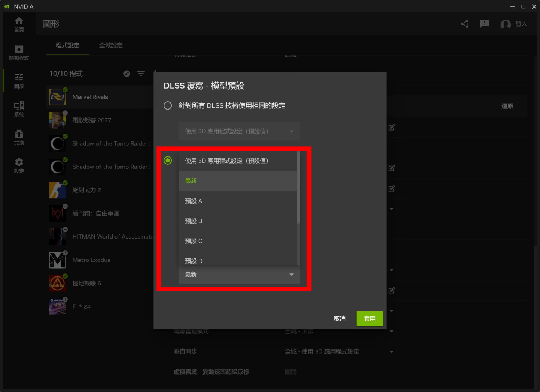Viewport: 540px width, 392px height.
Task: Choose 預設 B option in list
Action: [238, 221]
